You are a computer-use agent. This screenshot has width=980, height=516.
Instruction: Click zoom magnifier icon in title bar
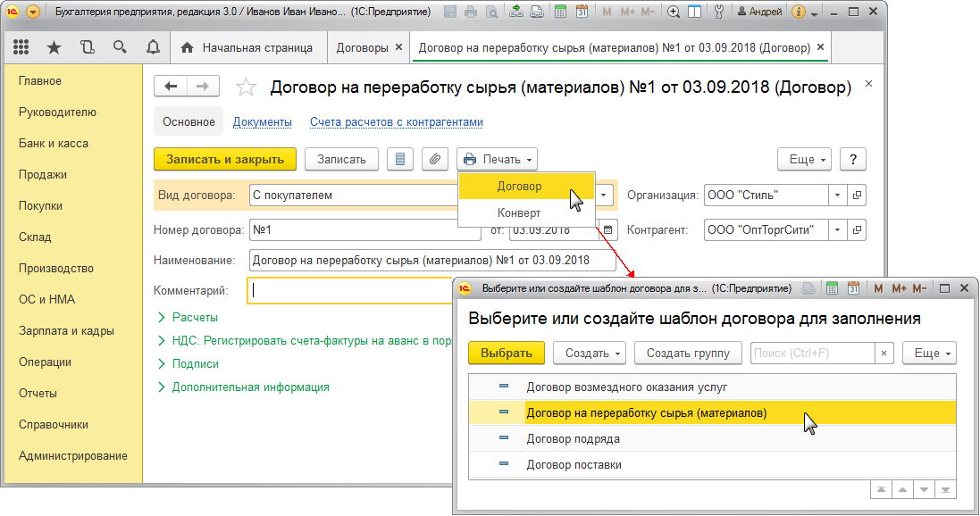tap(673, 12)
